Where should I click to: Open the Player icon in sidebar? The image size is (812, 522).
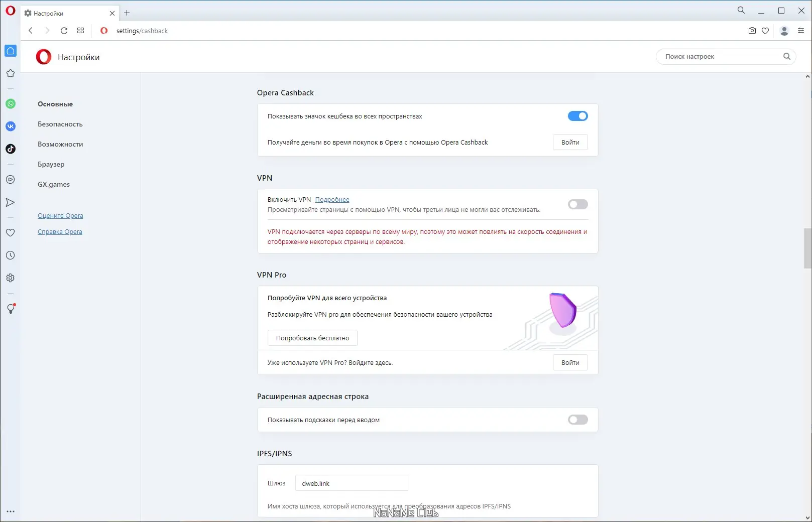coord(11,180)
